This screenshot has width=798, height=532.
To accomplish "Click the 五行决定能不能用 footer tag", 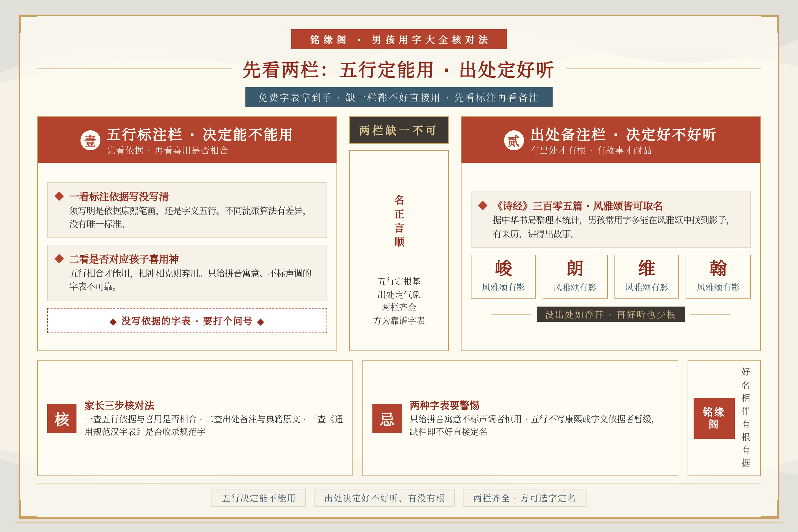I will [x=259, y=498].
